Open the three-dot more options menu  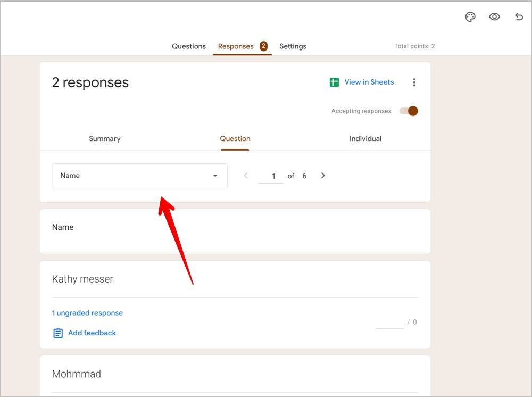tap(414, 82)
